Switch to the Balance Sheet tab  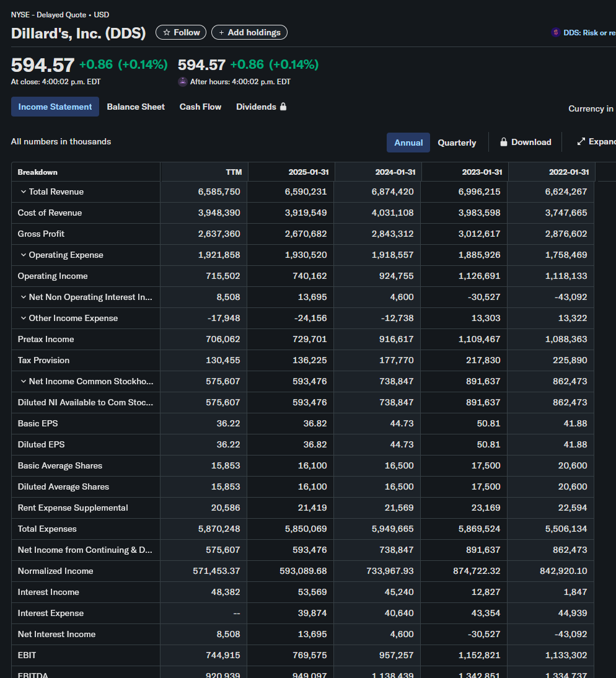pos(136,107)
